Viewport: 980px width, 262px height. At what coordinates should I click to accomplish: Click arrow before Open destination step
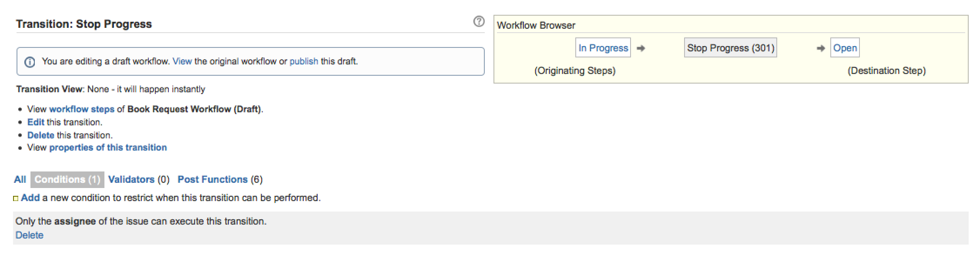coord(821,48)
